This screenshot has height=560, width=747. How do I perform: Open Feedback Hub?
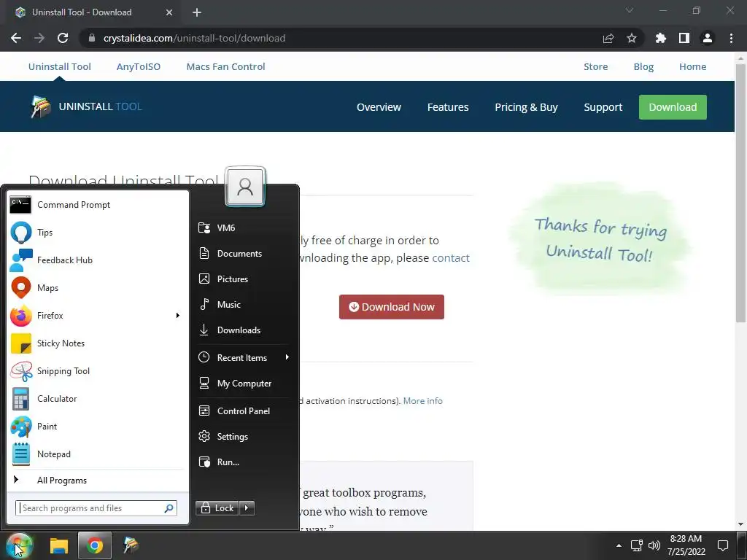pos(97,260)
